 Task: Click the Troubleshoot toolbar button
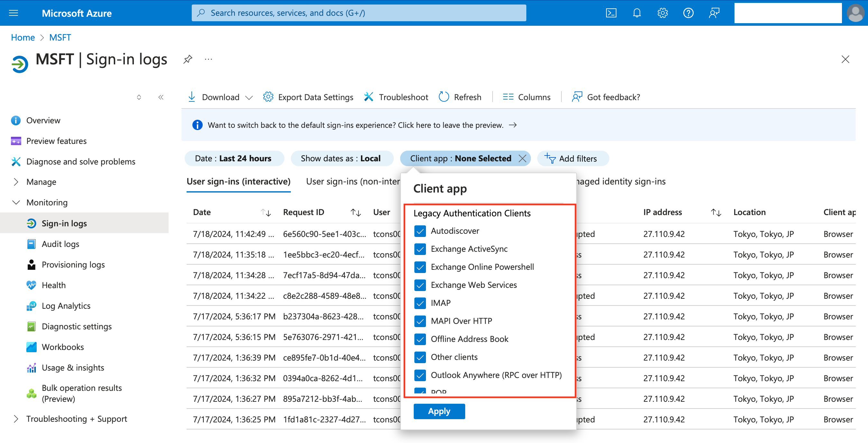[x=396, y=97]
